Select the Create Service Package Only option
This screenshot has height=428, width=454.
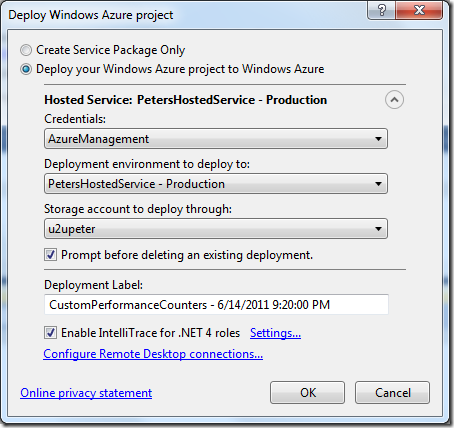point(26,50)
